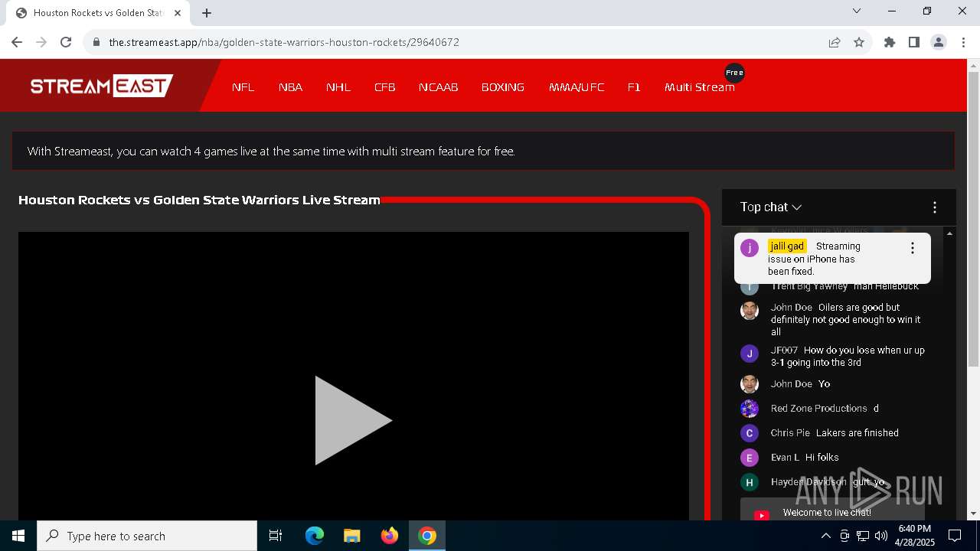Bookmark this tab with star
The height and width of the screenshot is (551, 980).
tap(859, 42)
